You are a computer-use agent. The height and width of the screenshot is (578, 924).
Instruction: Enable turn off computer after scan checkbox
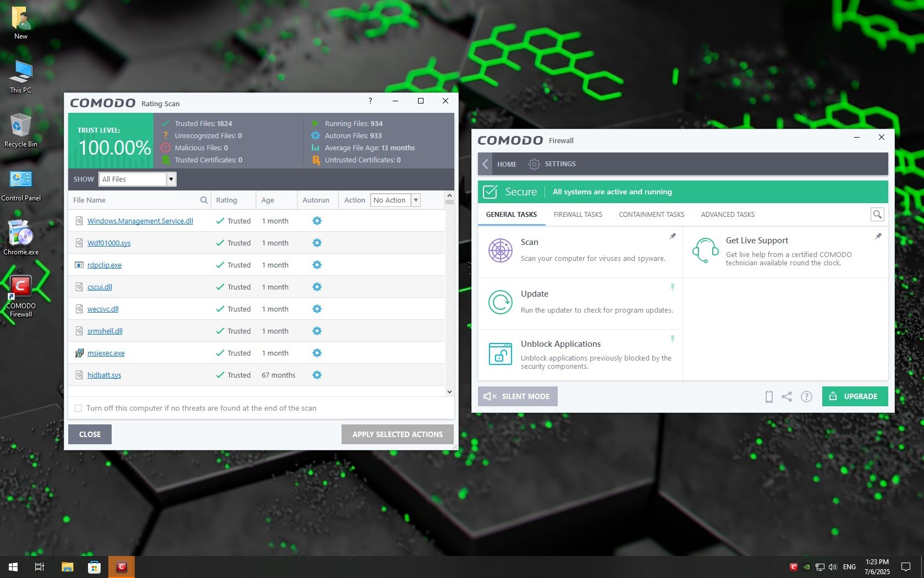coord(79,408)
